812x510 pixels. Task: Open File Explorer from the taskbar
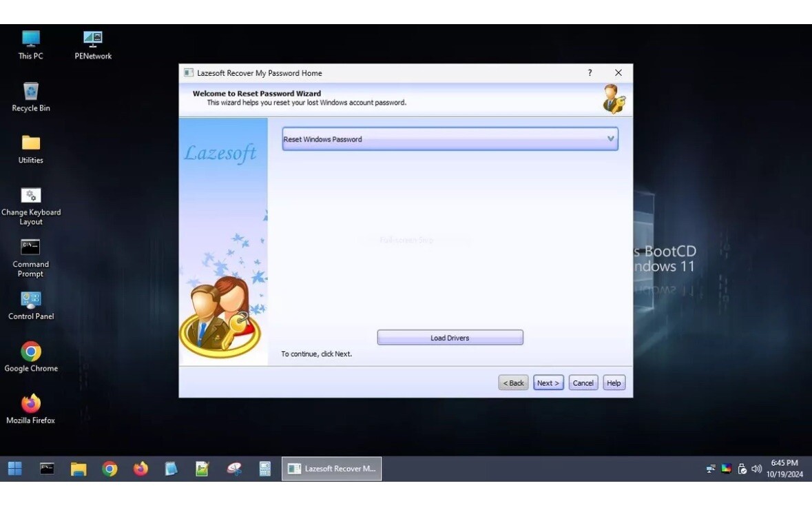click(77, 468)
